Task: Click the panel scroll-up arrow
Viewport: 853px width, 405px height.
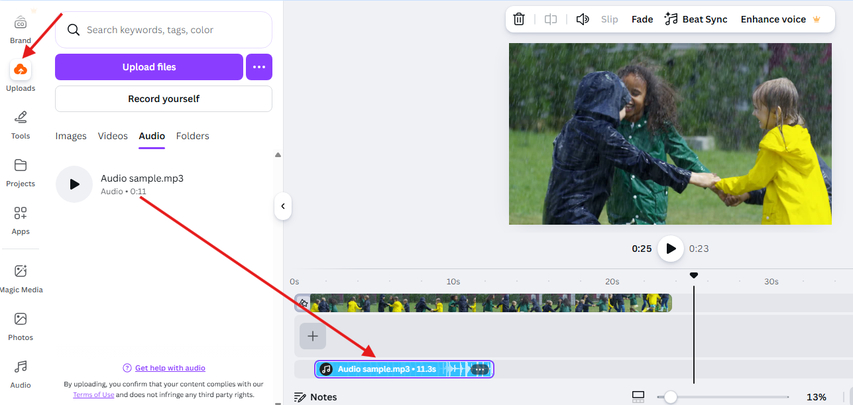Action: pyautogui.click(x=278, y=155)
